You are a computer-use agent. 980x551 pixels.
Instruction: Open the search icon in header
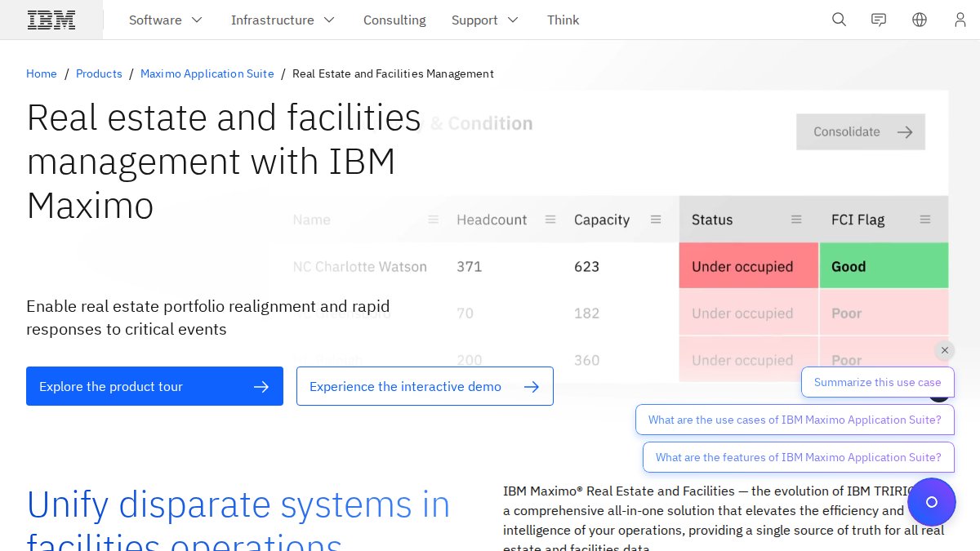(x=839, y=20)
